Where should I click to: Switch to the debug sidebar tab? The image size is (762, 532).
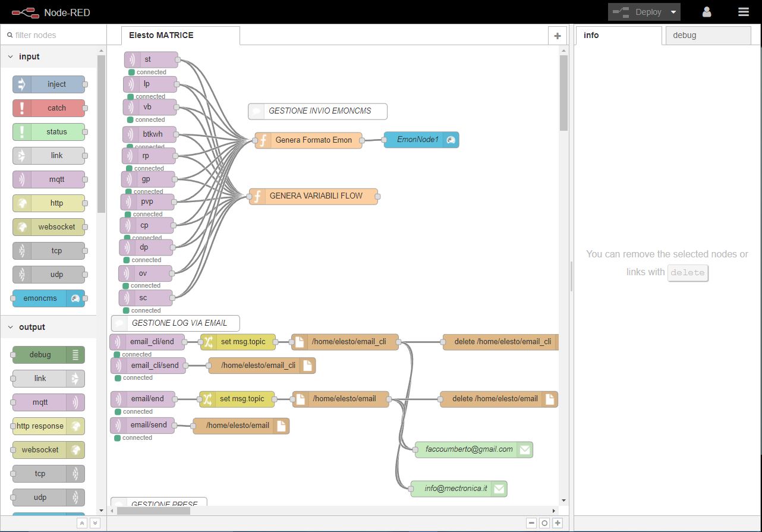point(708,36)
